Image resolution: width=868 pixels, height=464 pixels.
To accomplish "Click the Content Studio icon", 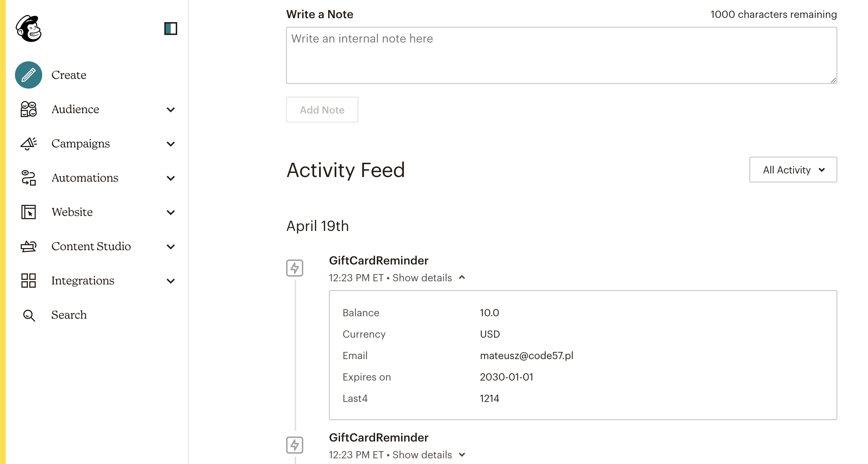I will [x=29, y=246].
